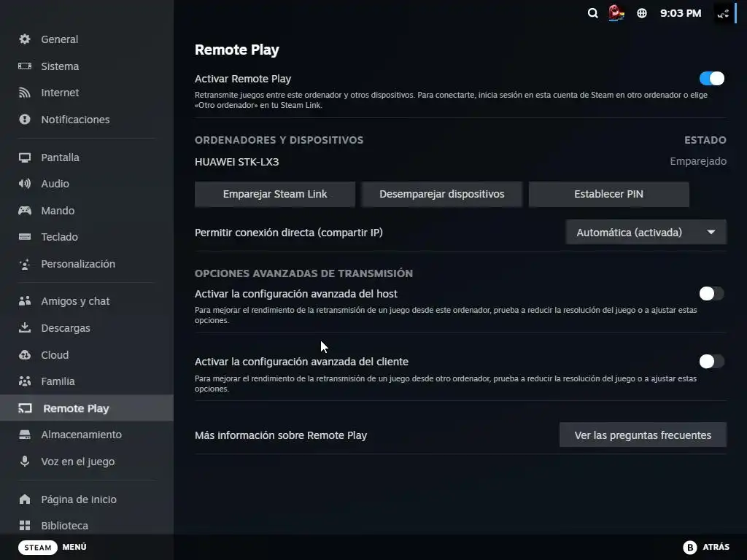The width and height of the screenshot is (747, 560).
Task: Open Voz en el juego settings
Action: [87, 462]
